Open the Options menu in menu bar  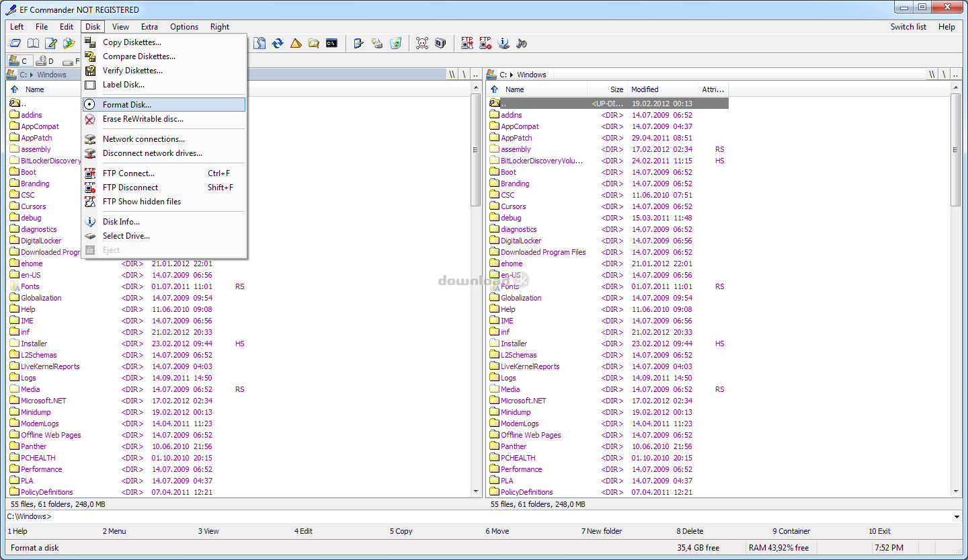tap(184, 27)
